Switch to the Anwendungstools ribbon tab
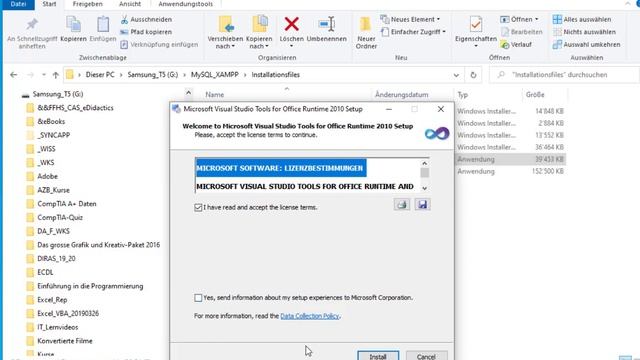Viewport: 640px width, 360px height. (185, 4)
